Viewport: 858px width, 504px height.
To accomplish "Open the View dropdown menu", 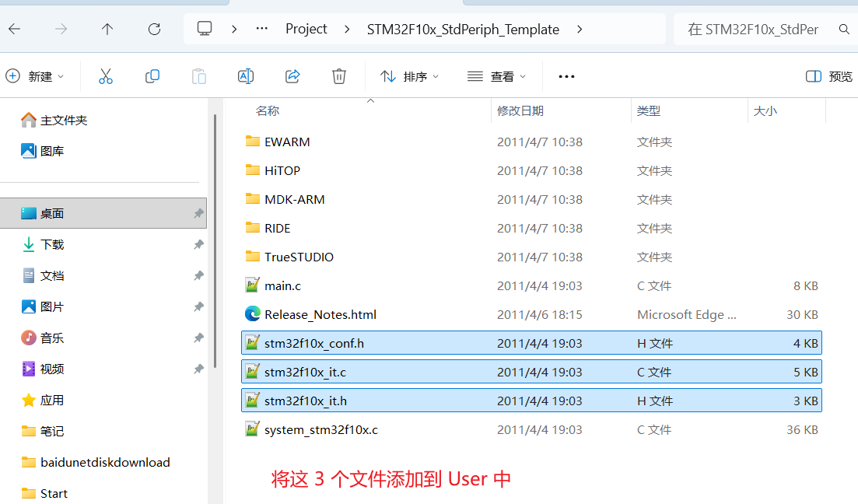I will 497,77.
